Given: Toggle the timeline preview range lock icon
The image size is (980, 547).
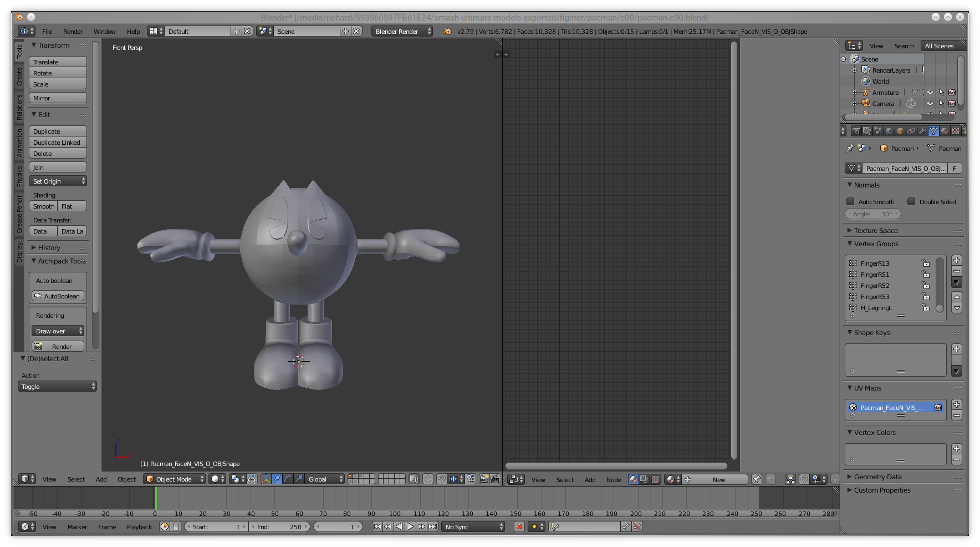Looking at the screenshot, I should (176, 526).
